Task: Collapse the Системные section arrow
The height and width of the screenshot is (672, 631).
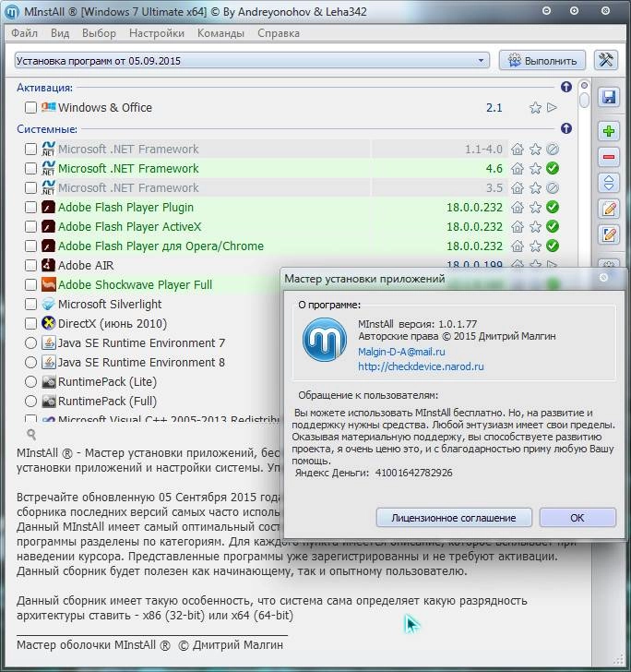Action: (x=566, y=128)
